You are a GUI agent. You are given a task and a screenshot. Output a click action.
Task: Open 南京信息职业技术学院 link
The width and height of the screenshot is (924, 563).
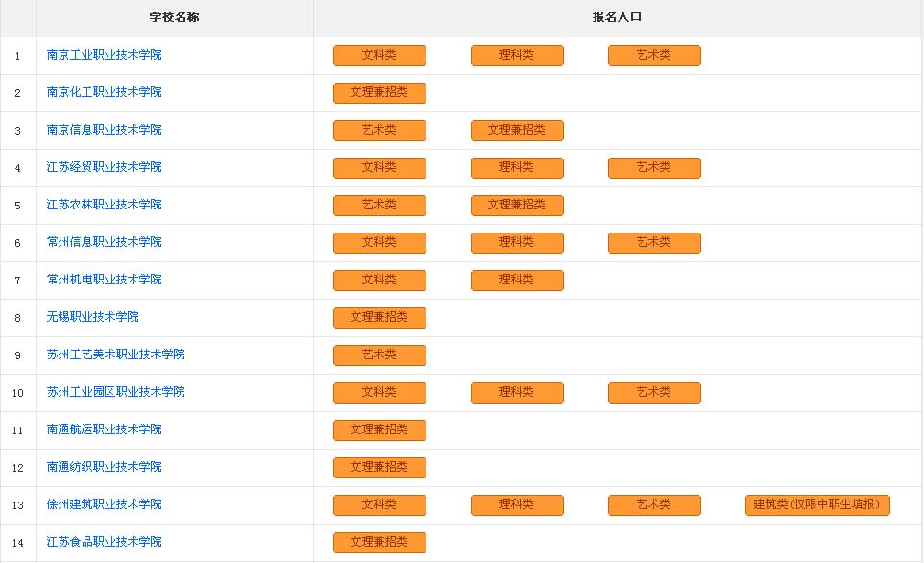click(x=104, y=130)
